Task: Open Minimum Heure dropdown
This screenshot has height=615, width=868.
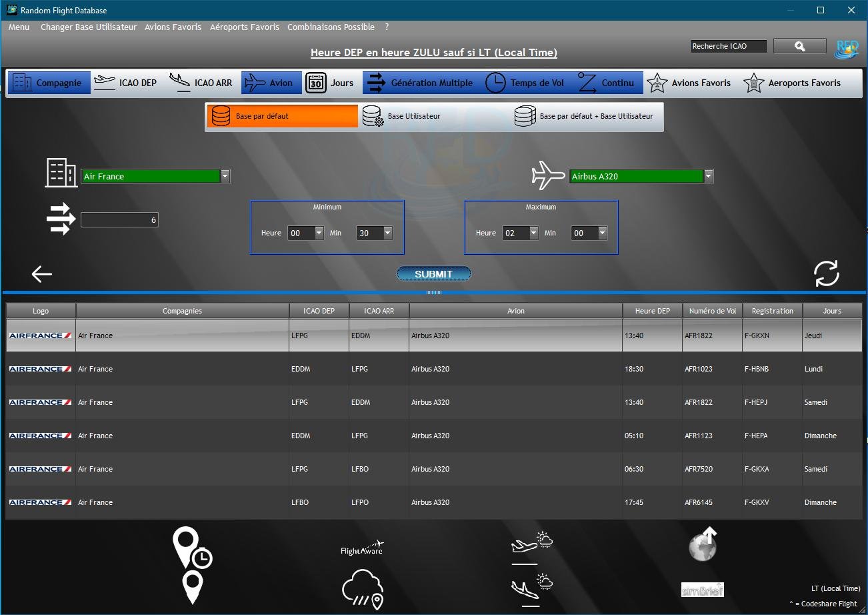Action: 319,233
